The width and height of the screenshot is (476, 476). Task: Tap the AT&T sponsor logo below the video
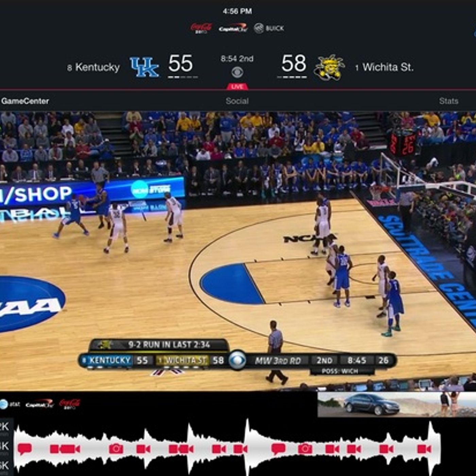(10, 404)
